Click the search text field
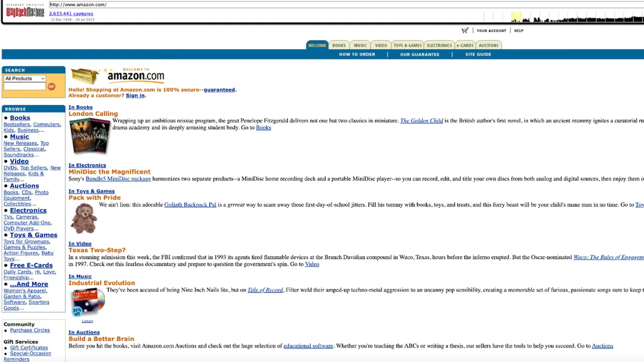 (25, 86)
